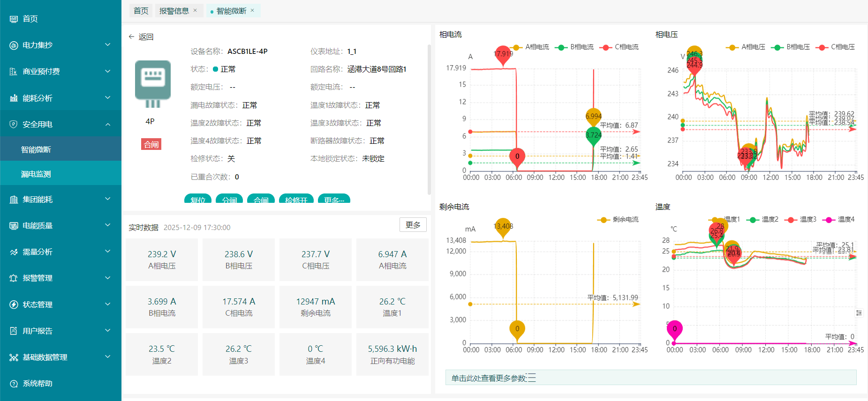Viewport: 868px width, 401px height.
Task: Expand the 商业预付费 menu chevron
Action: coord(108,71)
